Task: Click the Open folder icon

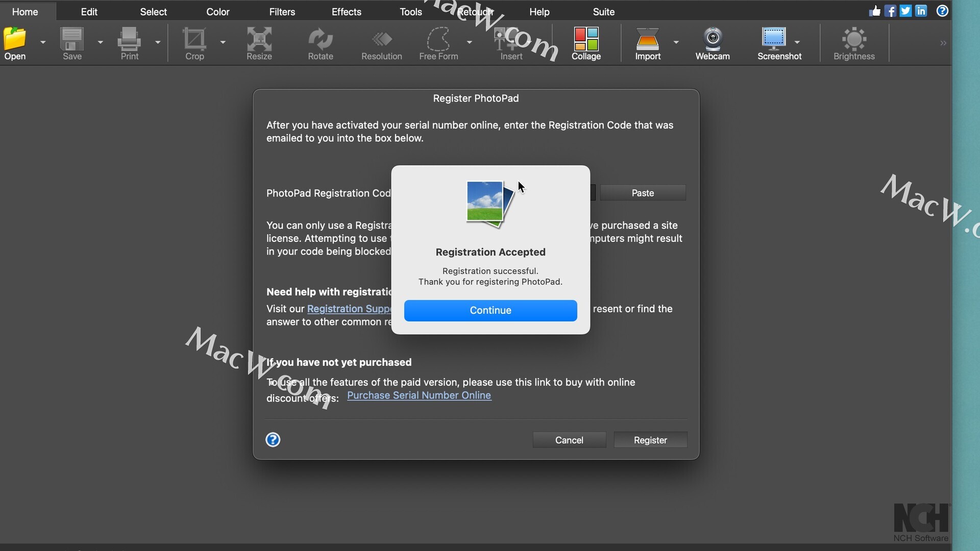Action: (x=15, y=40)
